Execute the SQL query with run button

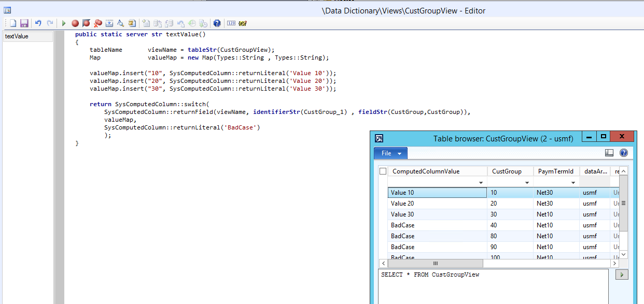coord(621,274)
